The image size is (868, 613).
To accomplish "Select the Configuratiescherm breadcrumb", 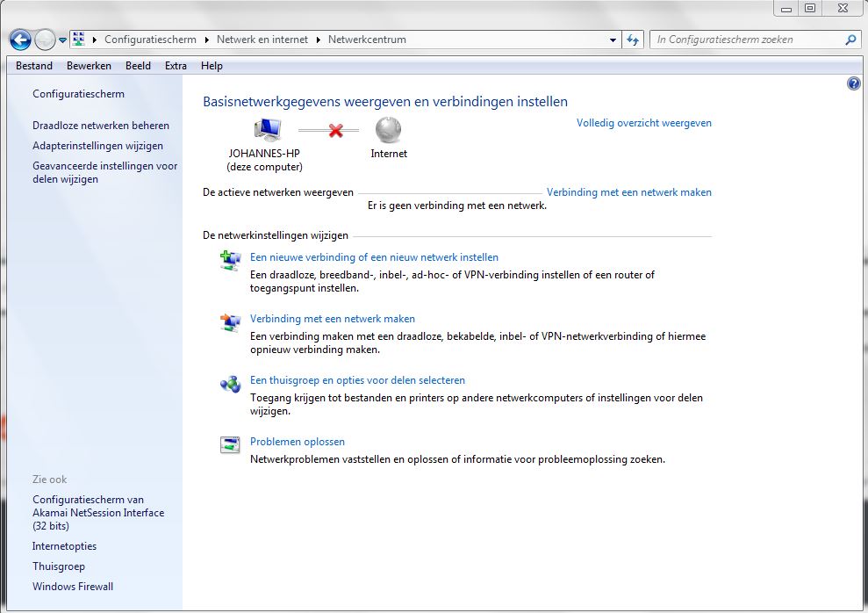I will pyautogui.click(x=150, y=40).
